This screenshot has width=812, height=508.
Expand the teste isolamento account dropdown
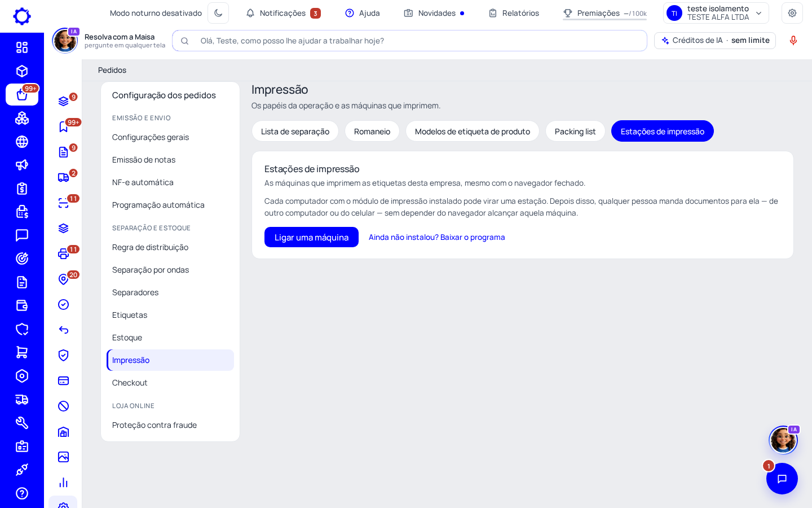click(716, 13)
